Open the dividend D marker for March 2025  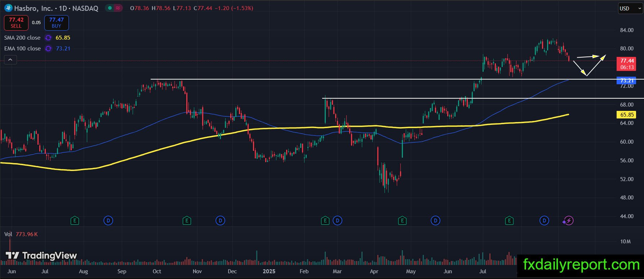pyautogui.click(x=337, y=220)
